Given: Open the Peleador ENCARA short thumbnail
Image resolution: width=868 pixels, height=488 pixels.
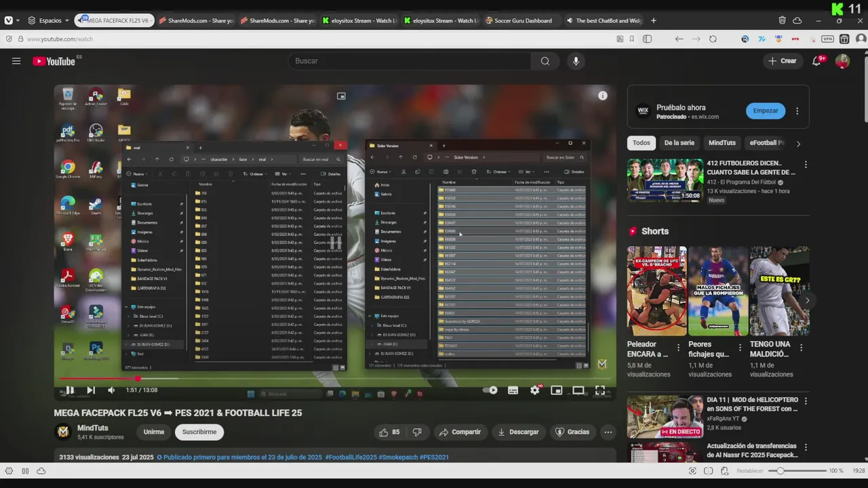Looking at the screenshot, I should tap(656, 291).
